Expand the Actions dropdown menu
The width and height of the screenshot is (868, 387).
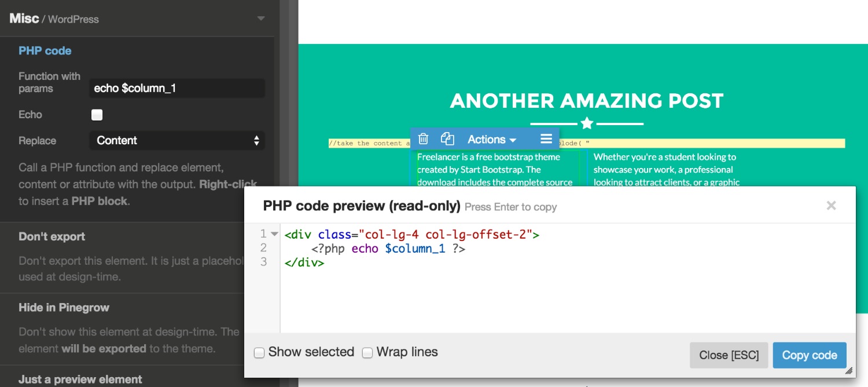pos(491,139)
